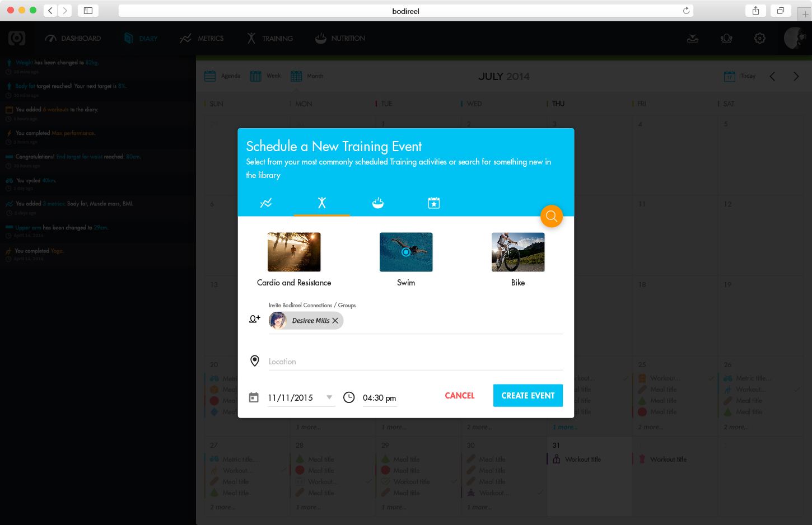Open the date dropdown arrow
Image resolution: width=812 pixels, height=525 pixels.
pos(329,397)
